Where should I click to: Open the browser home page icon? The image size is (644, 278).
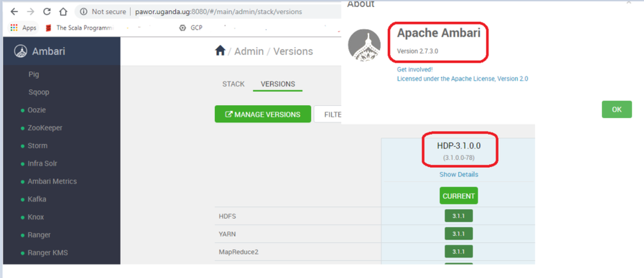click(63, 12)
